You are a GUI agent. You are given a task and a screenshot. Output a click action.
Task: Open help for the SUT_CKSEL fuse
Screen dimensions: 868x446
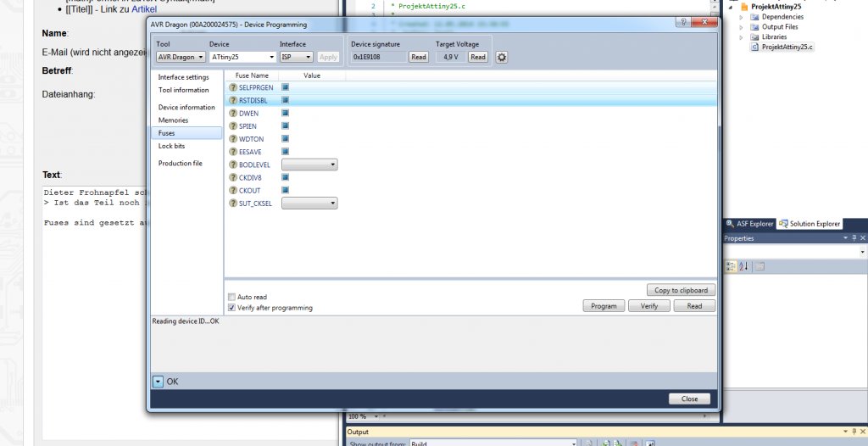[x=233, y=203]
